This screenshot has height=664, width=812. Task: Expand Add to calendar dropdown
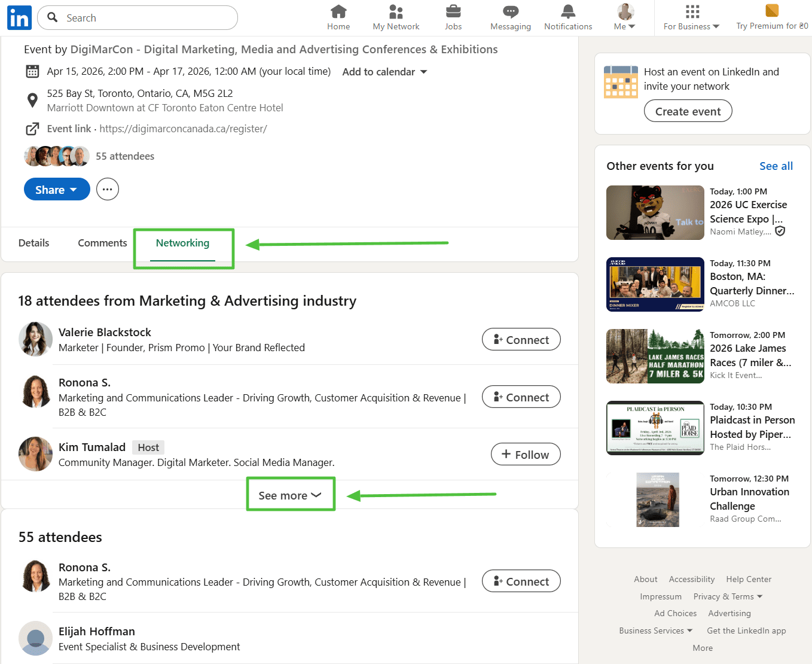click(384, 72)
